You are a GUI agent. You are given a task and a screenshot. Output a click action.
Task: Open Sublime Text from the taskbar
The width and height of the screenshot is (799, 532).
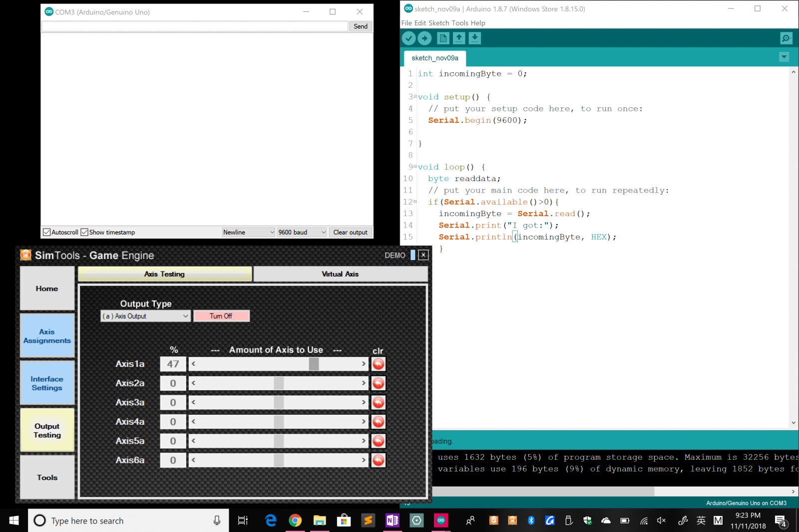[x=368, y=521]
